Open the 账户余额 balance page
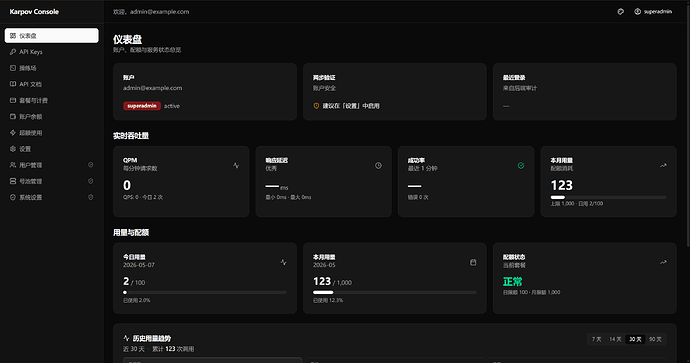The image size is (690, 363). (51, 117)
